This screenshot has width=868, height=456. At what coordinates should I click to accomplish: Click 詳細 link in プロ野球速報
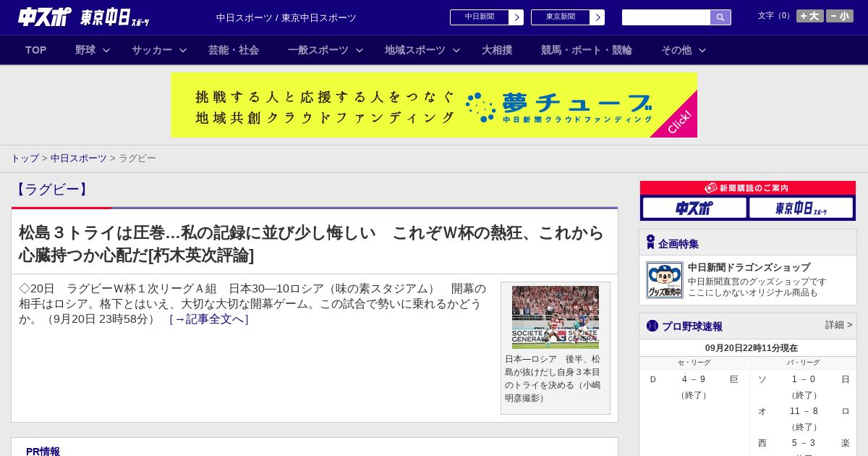[838, 325]
